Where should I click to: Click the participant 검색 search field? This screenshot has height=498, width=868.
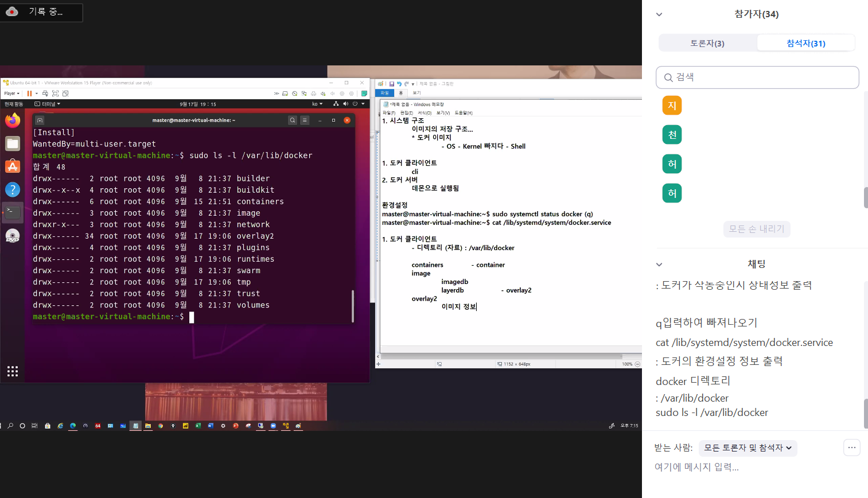point(757,77)
